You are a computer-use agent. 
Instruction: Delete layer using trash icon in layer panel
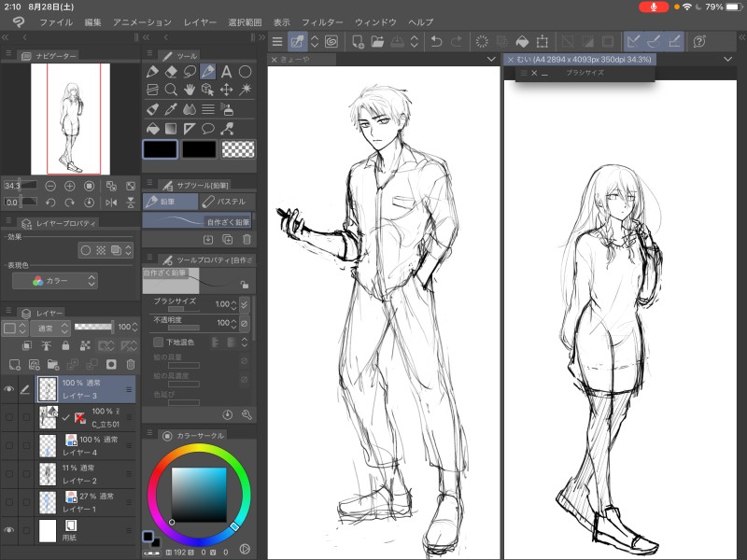click(x=130, y=364)
